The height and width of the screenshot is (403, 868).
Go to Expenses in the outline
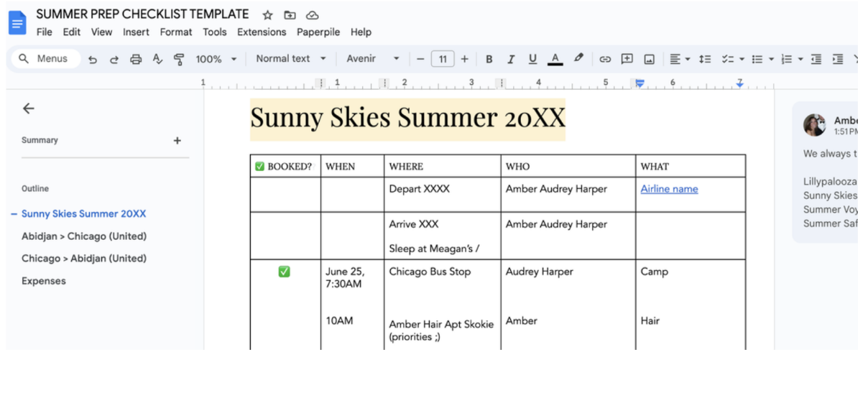coord(44,281)
